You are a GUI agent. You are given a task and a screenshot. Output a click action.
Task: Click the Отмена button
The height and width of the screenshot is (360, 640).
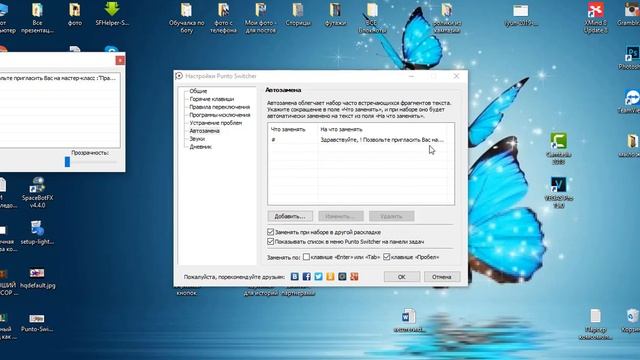coord(442,277)
